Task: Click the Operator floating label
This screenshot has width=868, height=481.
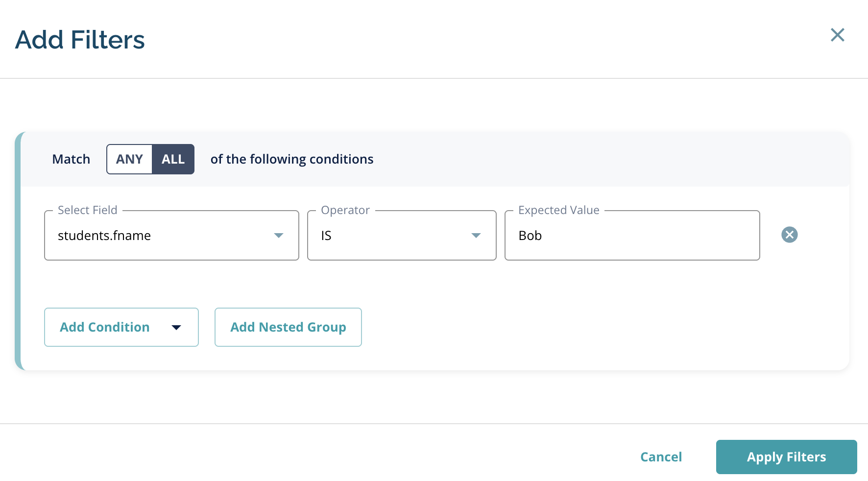Action: pos(345,210)
